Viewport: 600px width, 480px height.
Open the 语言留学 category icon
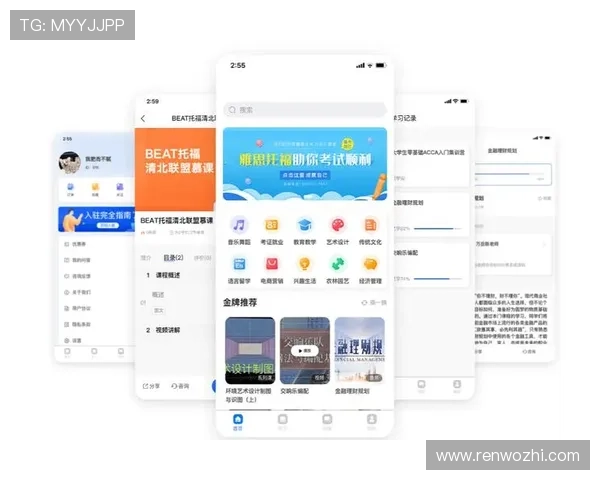[x=239, y=264]
